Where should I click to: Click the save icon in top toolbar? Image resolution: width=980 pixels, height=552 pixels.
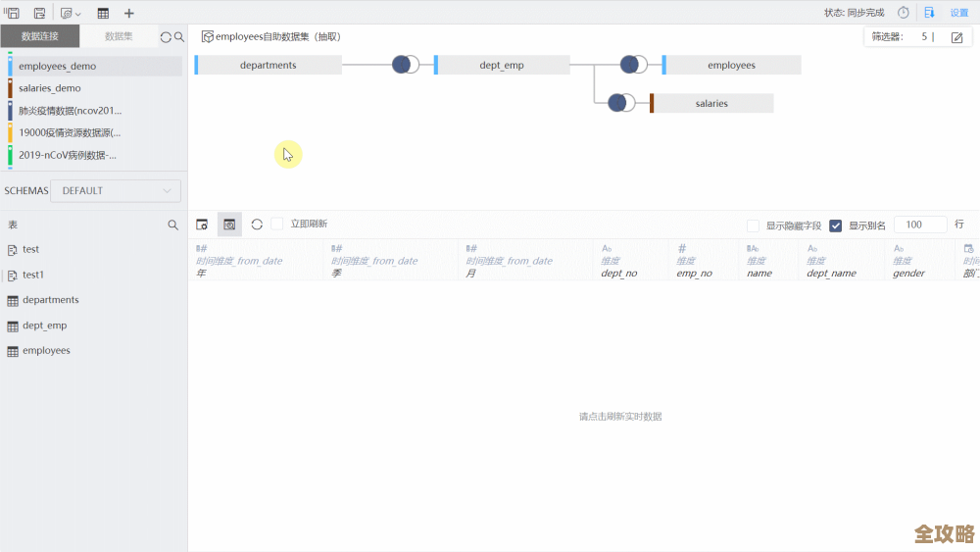pyautogui.click(x=12, y=13)
